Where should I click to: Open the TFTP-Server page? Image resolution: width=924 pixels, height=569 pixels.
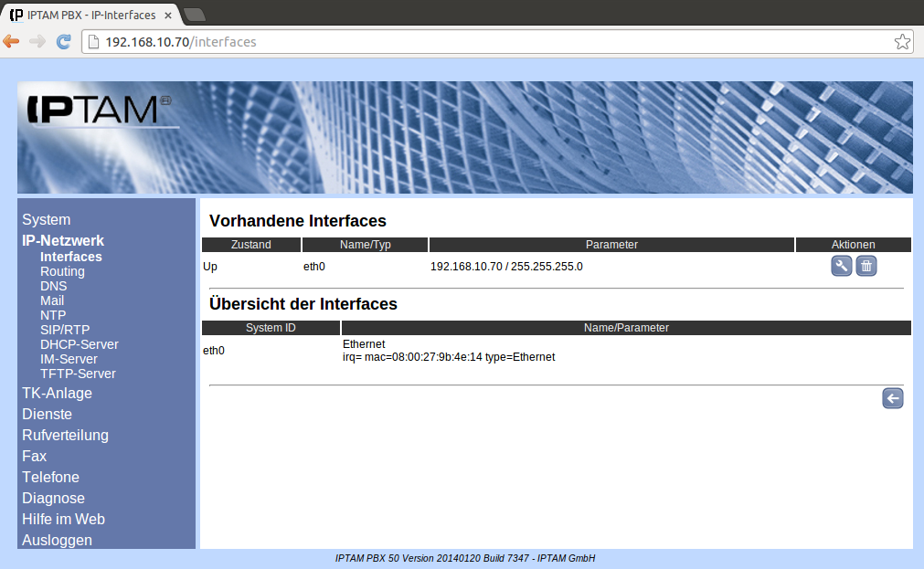pos(78,374)
